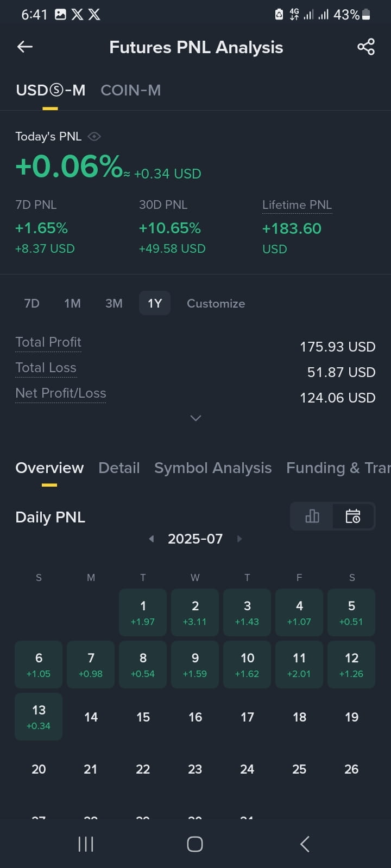The width and height of the screenshot is (391, 868).
Task: Tap Android navigation back button
Action: tap(305, 844)
